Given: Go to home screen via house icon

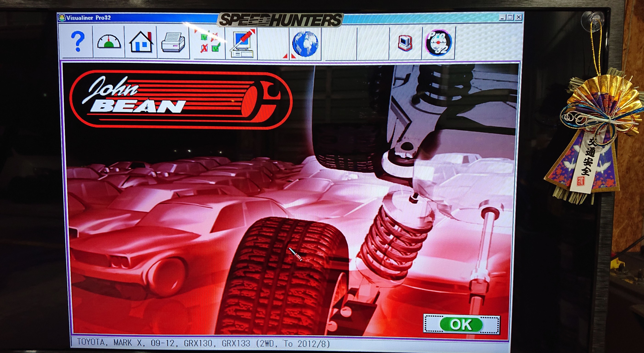Looking at the screenshot, I should [x=141, y=42].
